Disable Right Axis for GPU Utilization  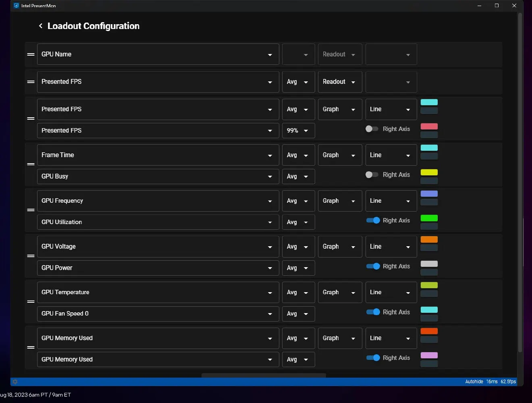pyautogui.click(x=373, y=220)
